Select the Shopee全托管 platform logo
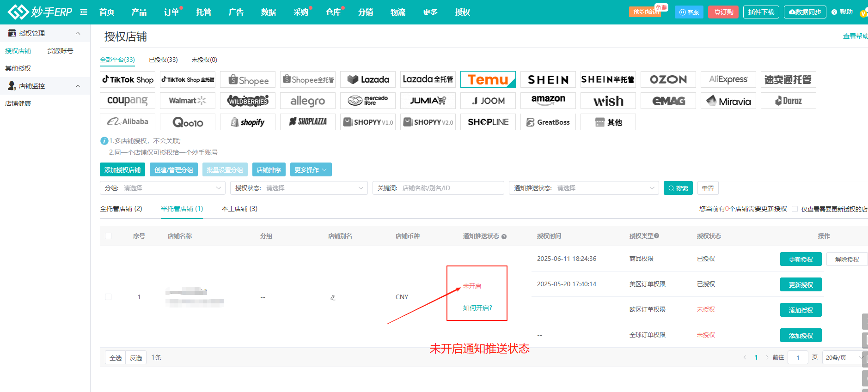This screenshot has height=392, width=868. coord(308,79)
